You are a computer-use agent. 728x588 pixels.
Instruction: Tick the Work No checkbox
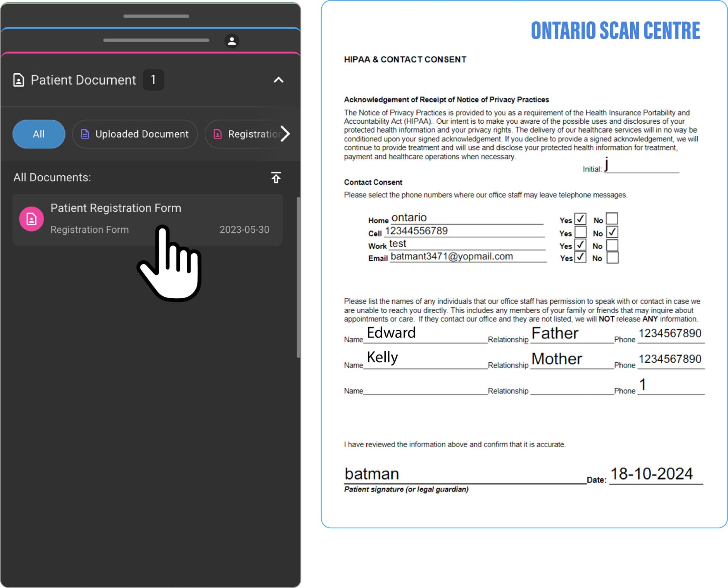[x=612, y=246]
